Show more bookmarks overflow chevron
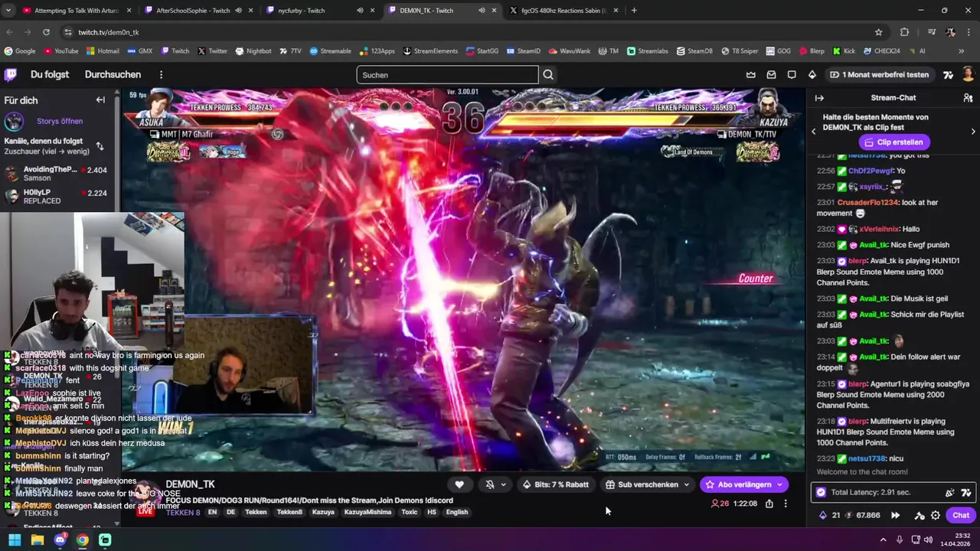The height and width of the screenshot is (551, 980). (961, 51)
